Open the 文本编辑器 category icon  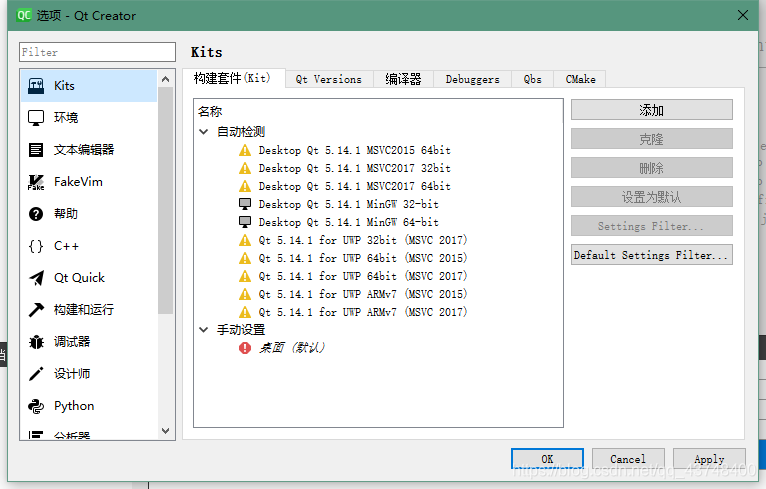tap(36, 149)
